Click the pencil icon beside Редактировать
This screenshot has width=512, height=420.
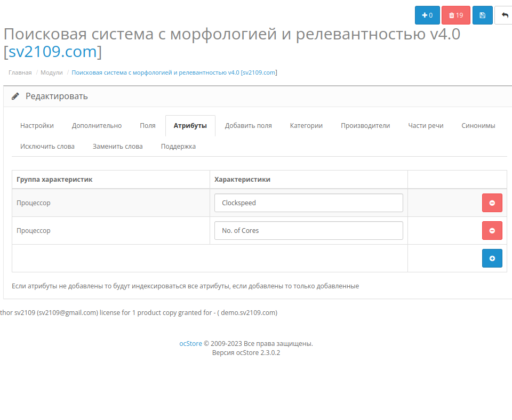point(15,96)
